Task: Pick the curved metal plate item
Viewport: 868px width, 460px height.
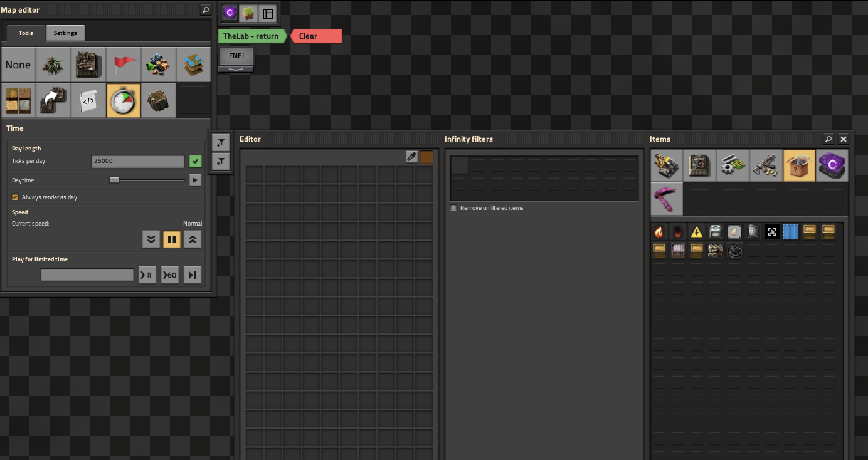Action: (753, 232)
